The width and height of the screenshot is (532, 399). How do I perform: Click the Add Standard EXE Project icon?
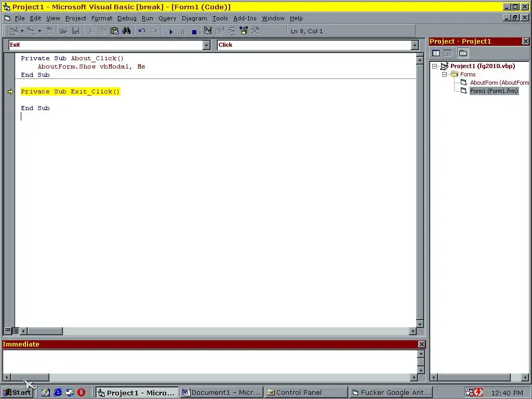point(13,31)
